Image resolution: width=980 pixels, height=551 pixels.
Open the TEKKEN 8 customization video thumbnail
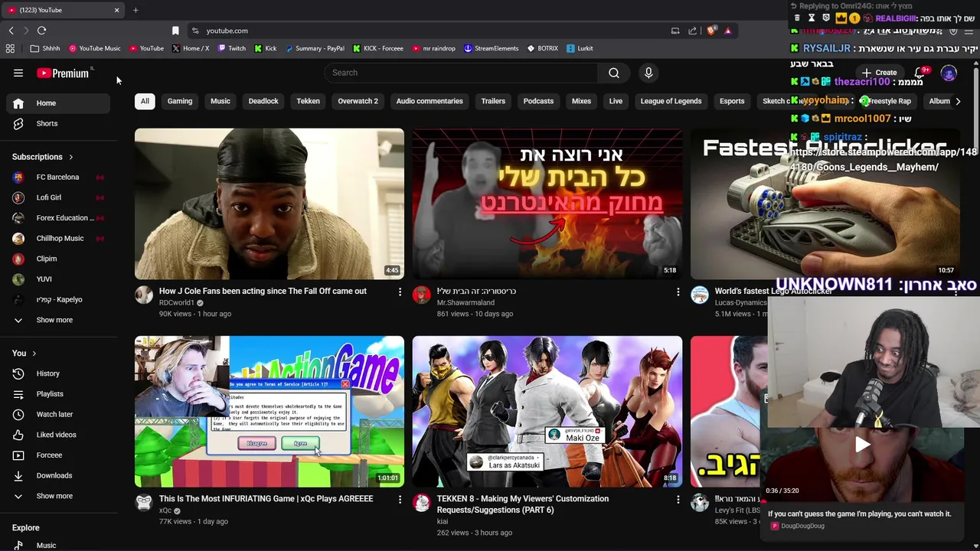(547, 411)
